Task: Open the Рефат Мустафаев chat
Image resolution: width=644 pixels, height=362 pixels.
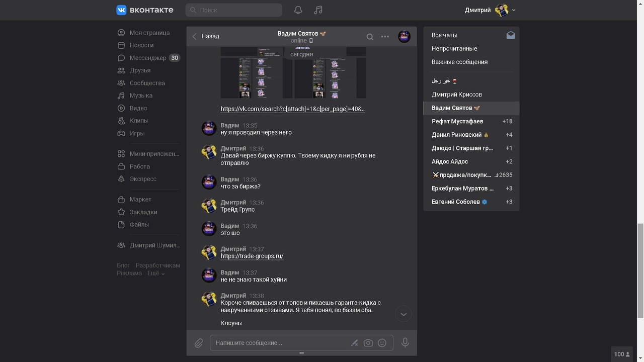Action: tap(457, 121)
